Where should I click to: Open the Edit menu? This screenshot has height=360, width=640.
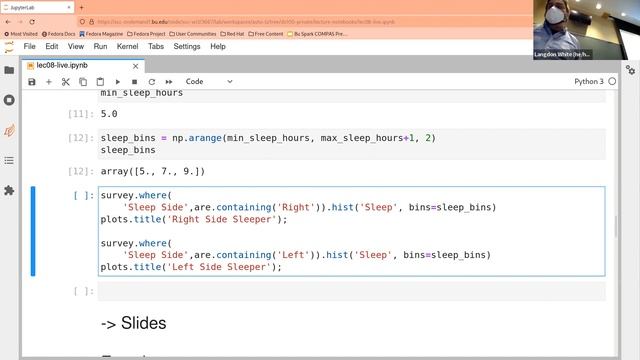pyautogui.click(x=51, y=46)
